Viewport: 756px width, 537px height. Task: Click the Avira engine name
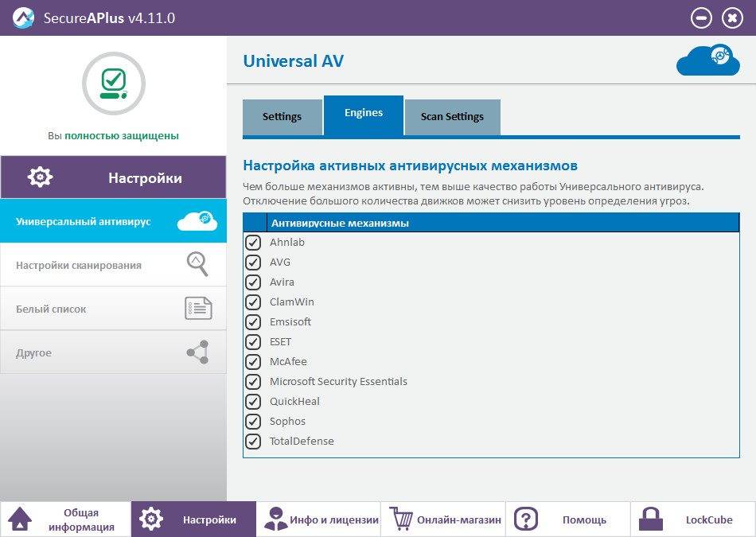(282, 282)
